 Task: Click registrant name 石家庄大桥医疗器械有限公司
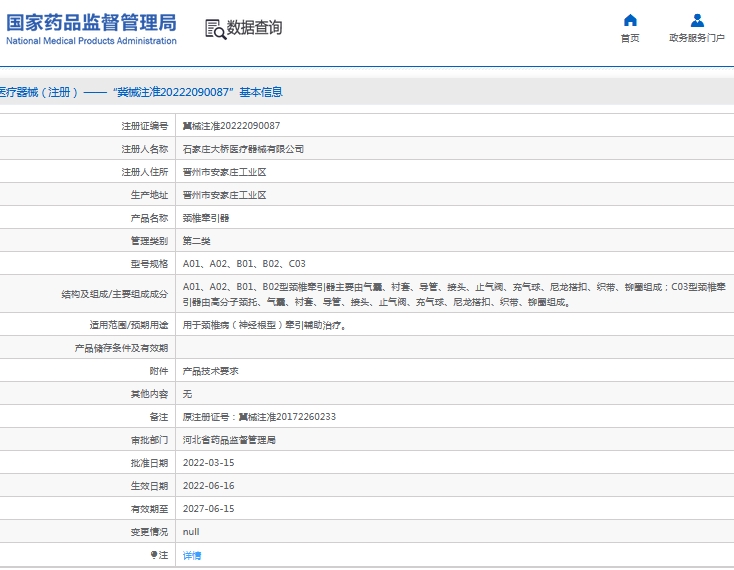pyautogui.click(x=243, y=149)
